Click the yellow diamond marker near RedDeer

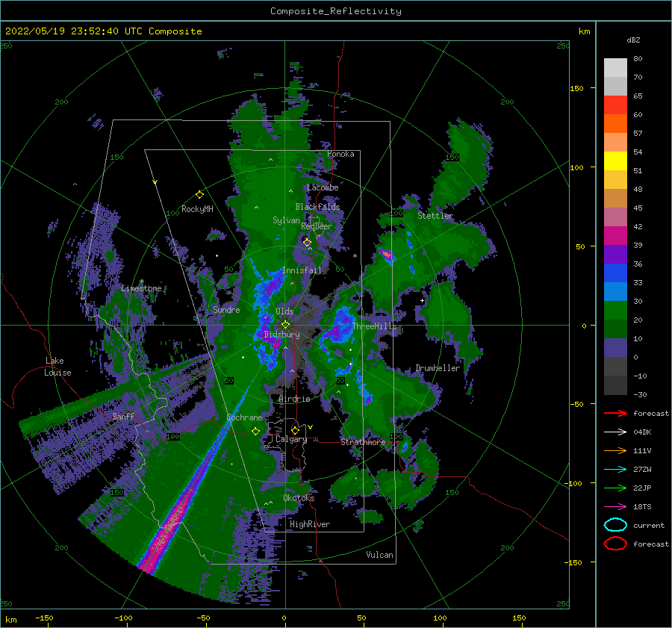307,243
